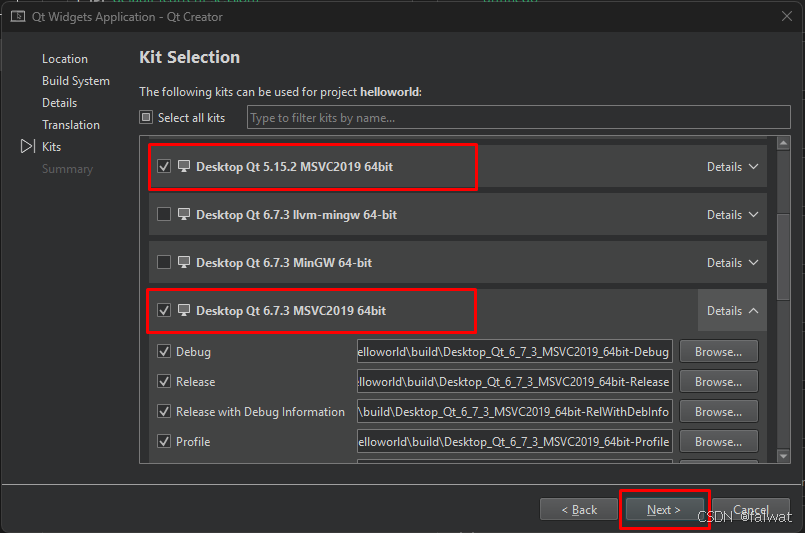Toggle the Select all kits checkbox
805x533 pixels.
(146, 118)
